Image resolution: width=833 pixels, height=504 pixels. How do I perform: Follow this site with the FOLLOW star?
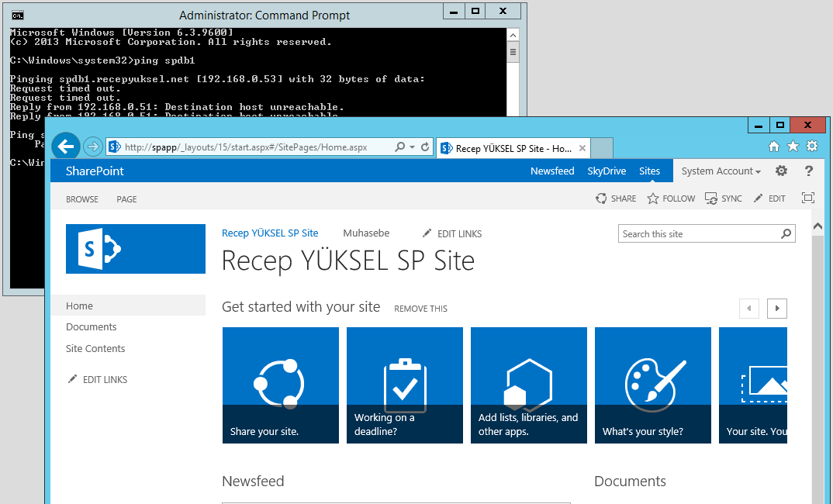[x=671, y=198]
